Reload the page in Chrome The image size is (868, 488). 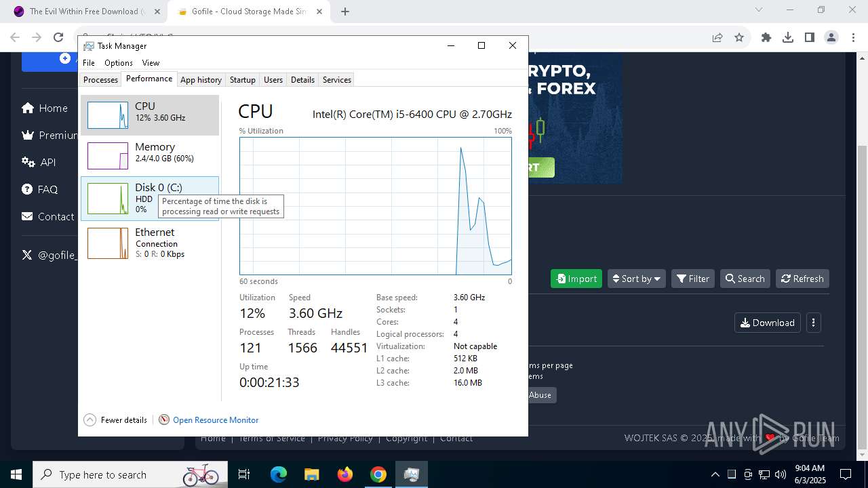point(58,38)
